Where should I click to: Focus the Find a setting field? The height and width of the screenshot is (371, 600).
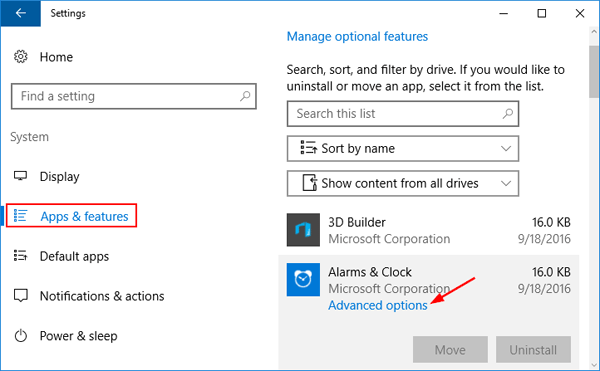134,96
